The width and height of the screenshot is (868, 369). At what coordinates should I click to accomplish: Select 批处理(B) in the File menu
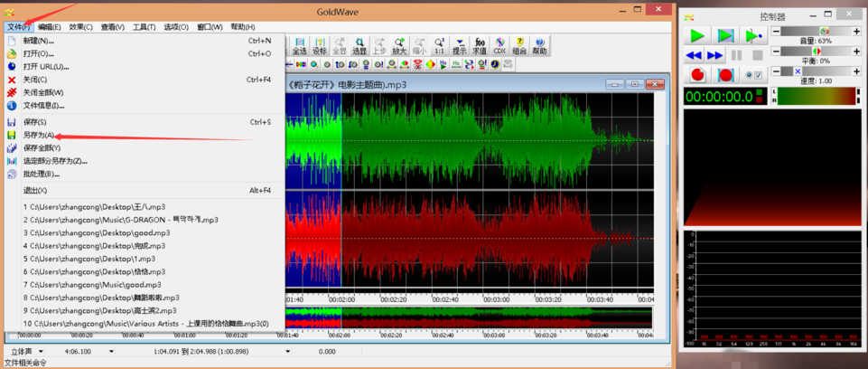41,174
